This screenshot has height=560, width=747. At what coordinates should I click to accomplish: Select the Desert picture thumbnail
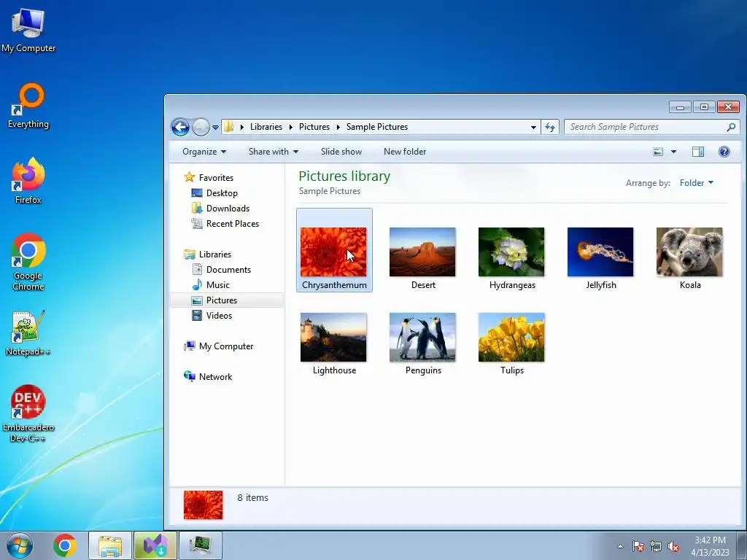[x=422, y=252]
